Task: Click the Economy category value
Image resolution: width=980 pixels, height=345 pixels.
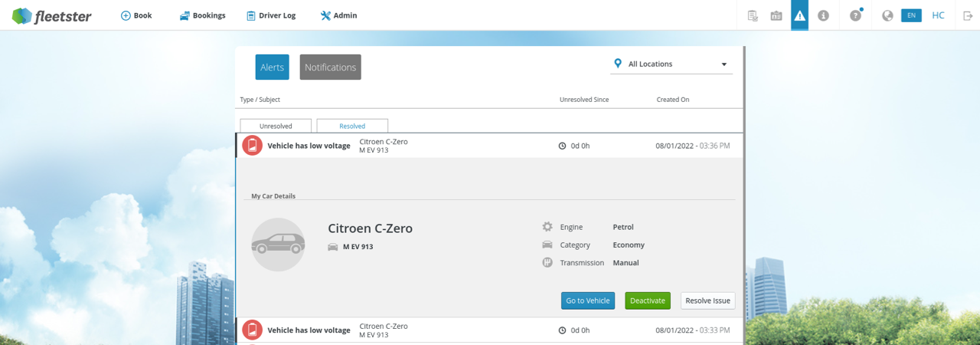Action: (629, 245)
